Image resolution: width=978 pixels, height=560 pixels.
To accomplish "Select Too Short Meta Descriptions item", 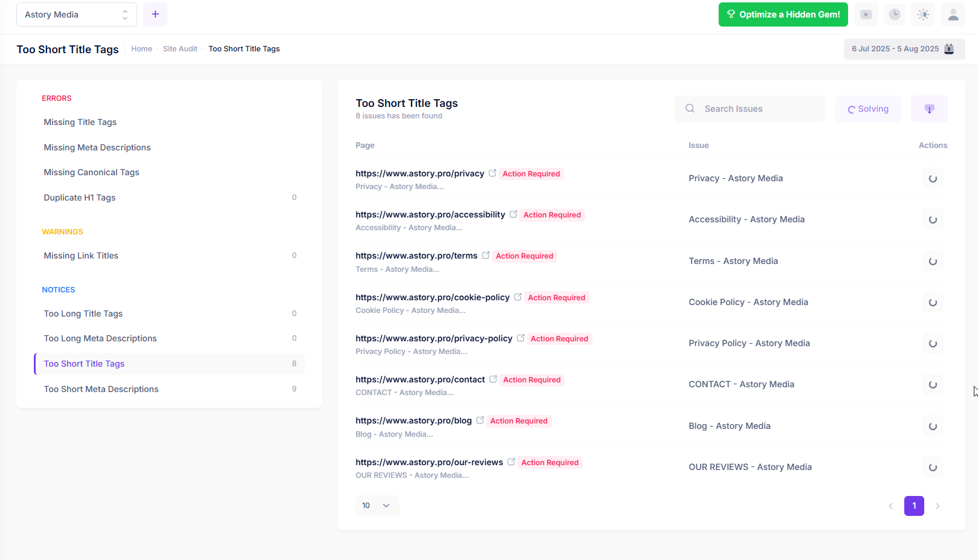I will point(169,389).
